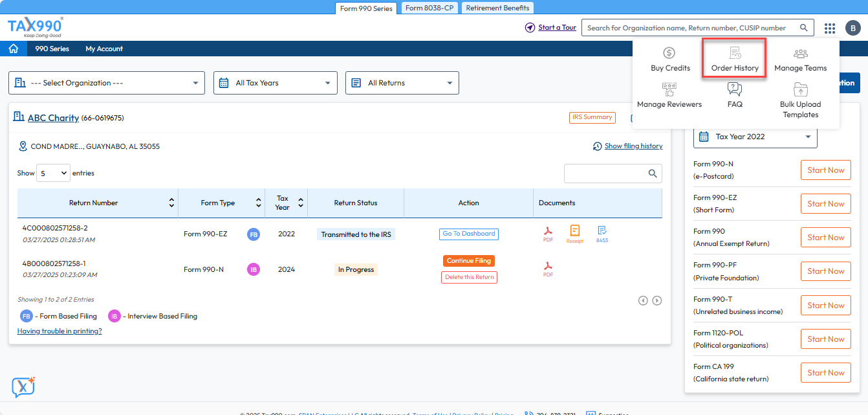Screen dimensions: 868x415
Task: Click Delete this Return button
Action: pyautogui.click(x=469, y=277)
